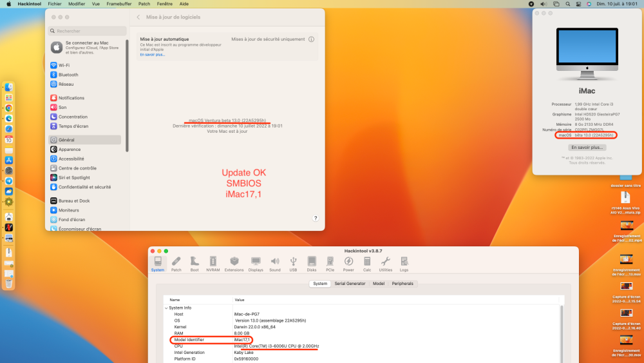This screenshot has height=363, width=644.
Task: Switch to the Serial Generator tab
Action: tap(350, 284)
